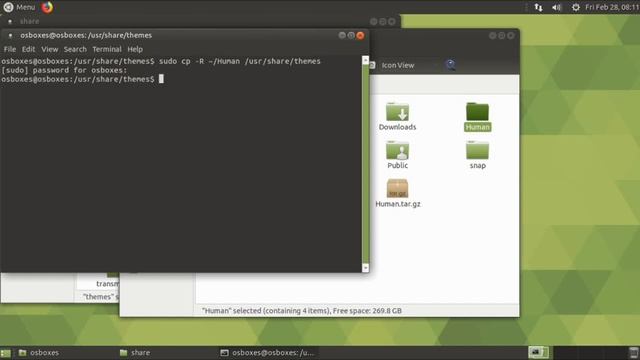Click the terminal vertical scrollbar track
The image size is (640, 360).
[365, 164]
